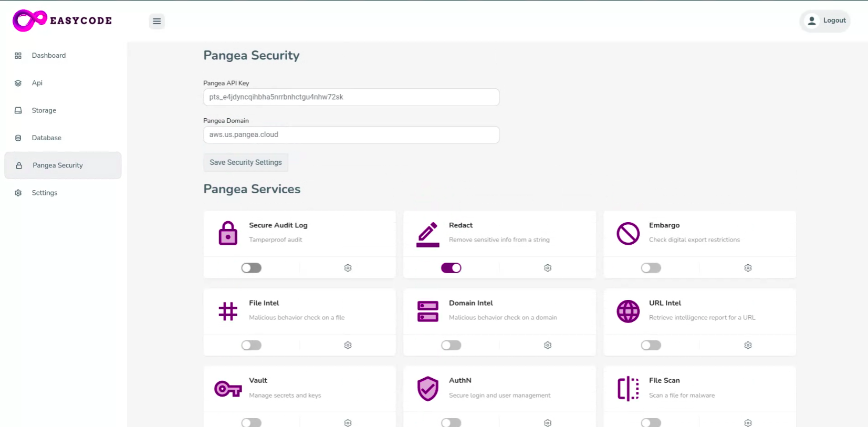Screen dimensions: 868x427
Task: Click the Dashboard grid icon in sidebar
Action: click(x=18, y=56)
